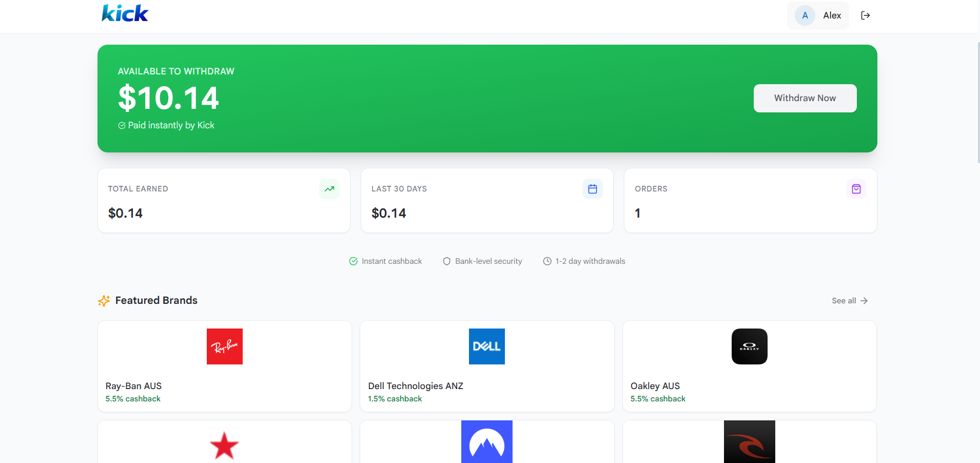Click the logout icon next to Alex
Image resolution: width=980 pixels, height=463 pixels.
coord(866,15)
